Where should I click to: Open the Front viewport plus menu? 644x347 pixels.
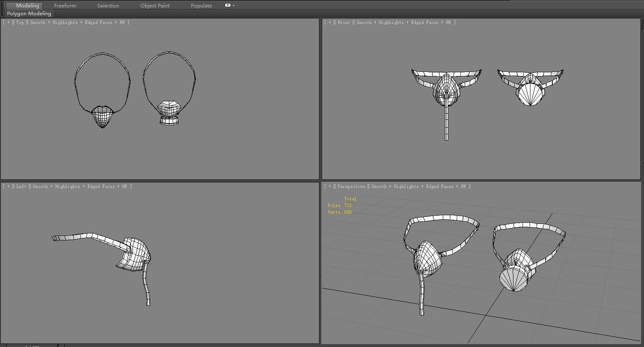330,22
